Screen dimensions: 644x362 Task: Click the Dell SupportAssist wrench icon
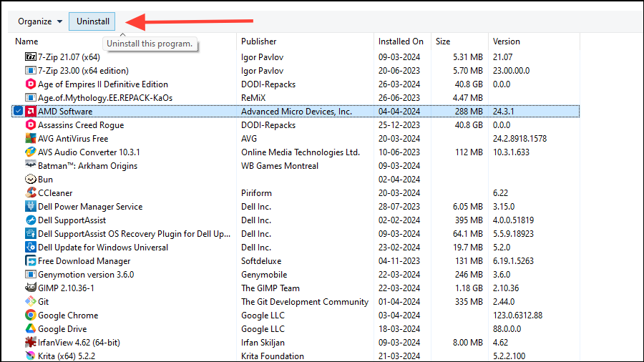[30, 220]
